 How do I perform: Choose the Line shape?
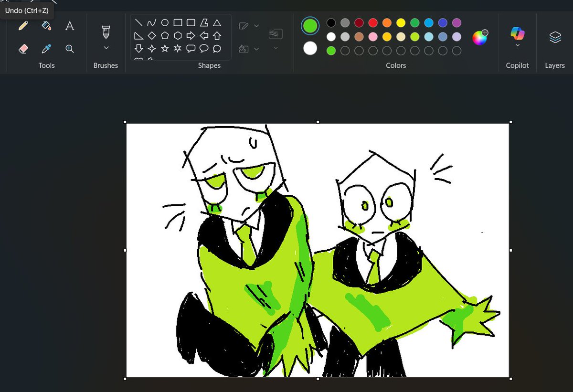(138, 22)
